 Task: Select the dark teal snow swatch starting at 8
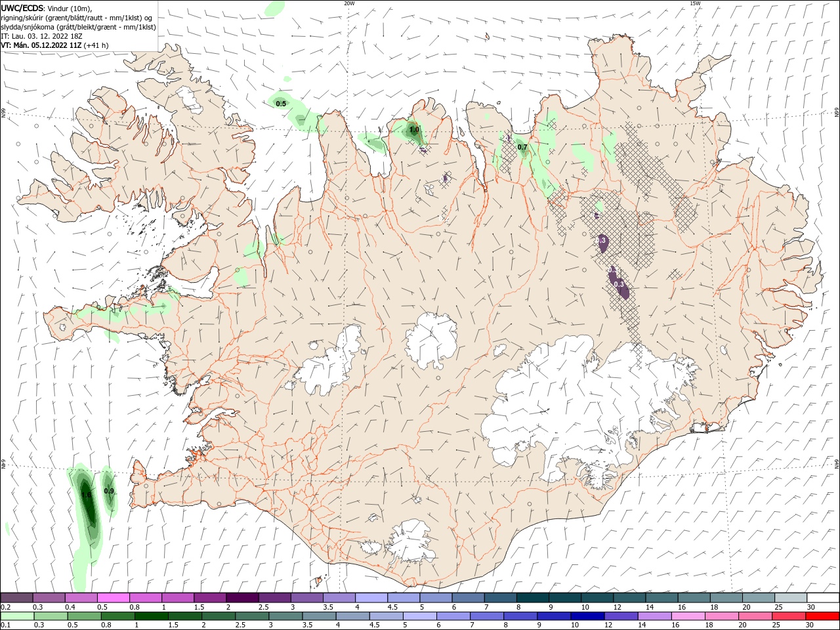coord(532,597)
